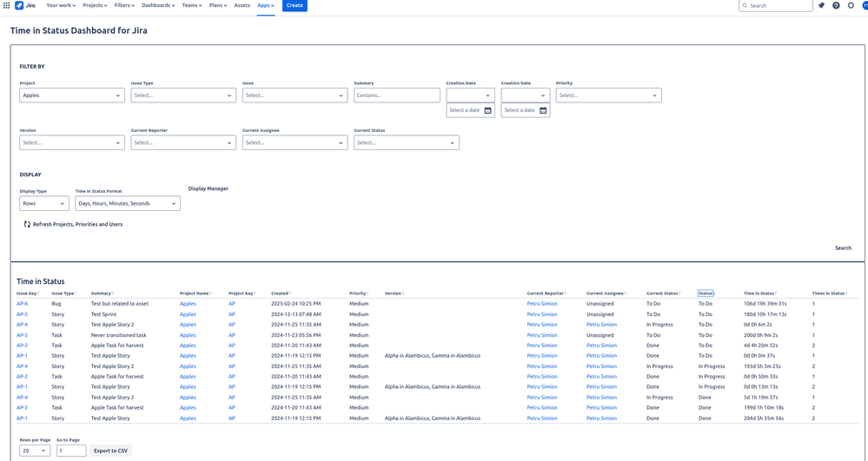Screen dimensions: 868x461
Task: Open the Plans menu
Action: [217, 5]
